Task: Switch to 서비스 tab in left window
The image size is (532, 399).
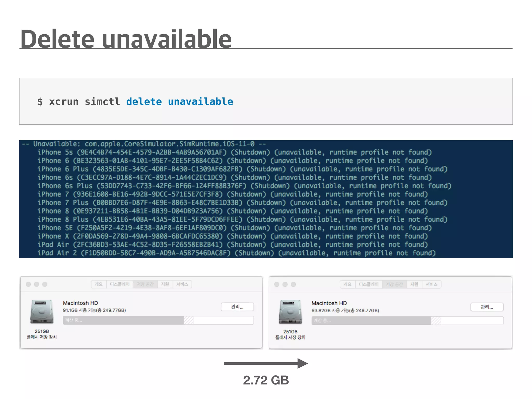Action: coord(182,284)
